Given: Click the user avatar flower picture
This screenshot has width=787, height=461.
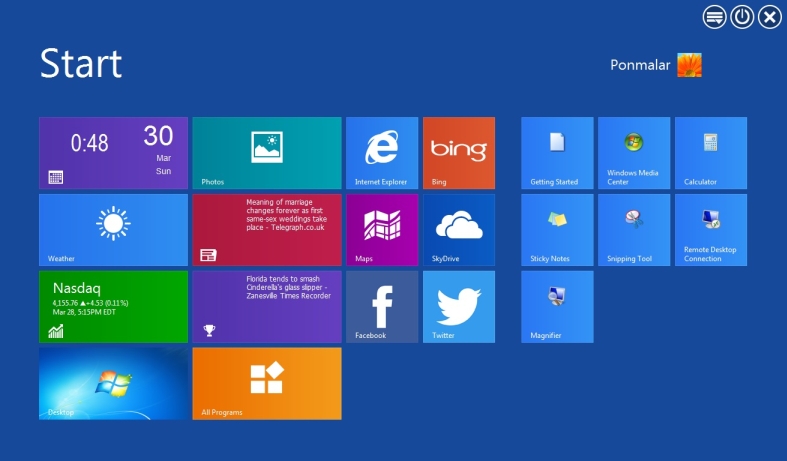Looking at the screenshot, I should click(x=689, y=65).
